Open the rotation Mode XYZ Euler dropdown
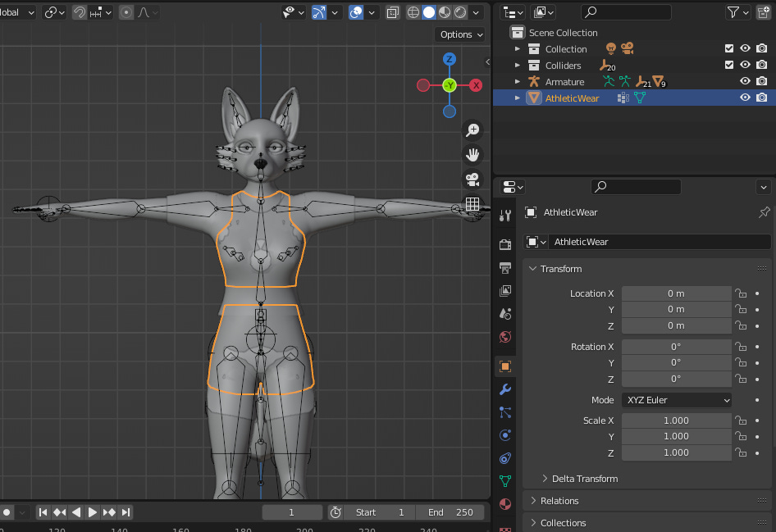Viewport: 776px width, 532px height. (677, 400)
